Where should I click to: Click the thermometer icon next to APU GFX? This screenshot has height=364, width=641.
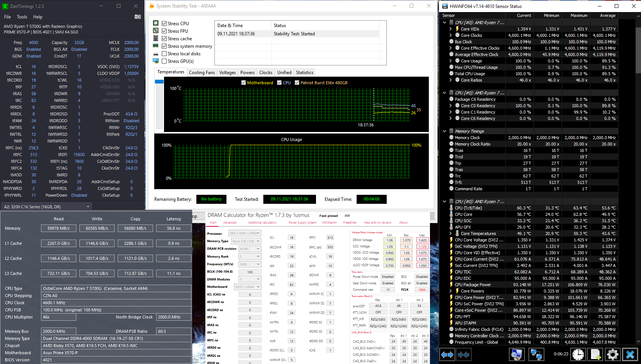(x=451, y=227)
